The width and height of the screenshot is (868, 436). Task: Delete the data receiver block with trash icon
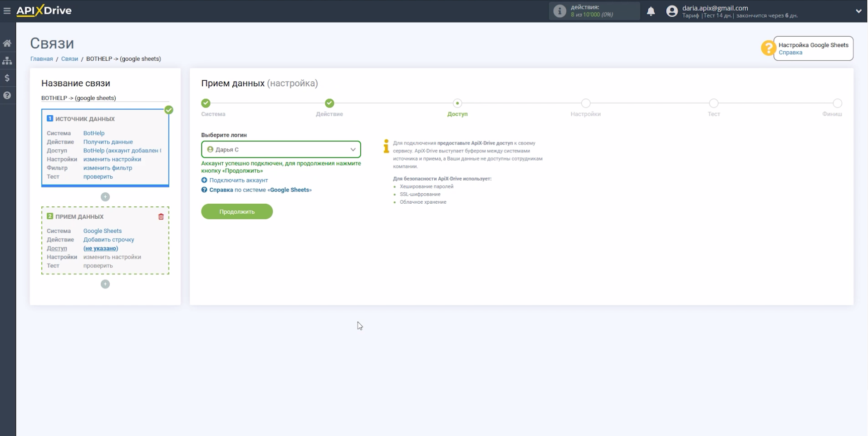(x=161, y=217)
